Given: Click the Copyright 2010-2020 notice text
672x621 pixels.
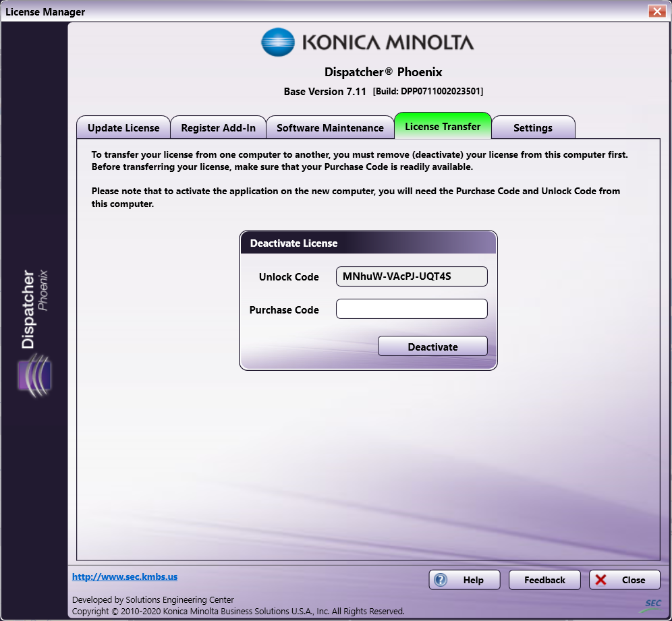Looking at the screenshot, I should point(238,611).
